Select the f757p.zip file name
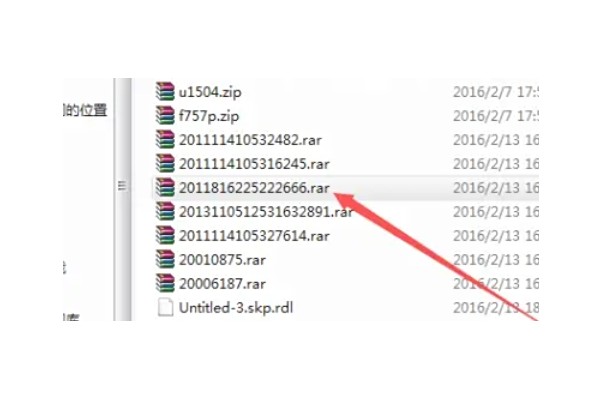Viewport: 600px width, 400px height. tap(209, 116)
